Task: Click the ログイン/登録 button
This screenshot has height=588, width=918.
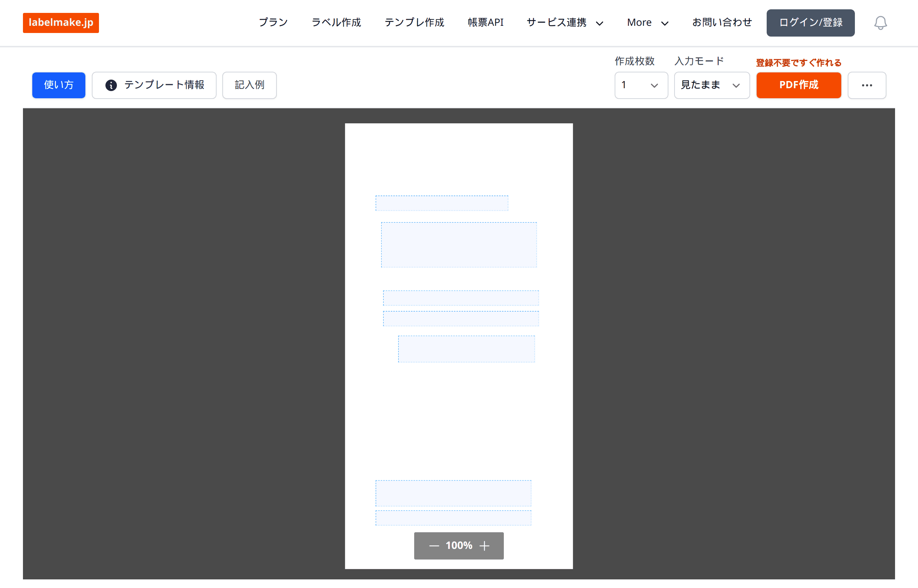Action: click(x=810, y=23)
